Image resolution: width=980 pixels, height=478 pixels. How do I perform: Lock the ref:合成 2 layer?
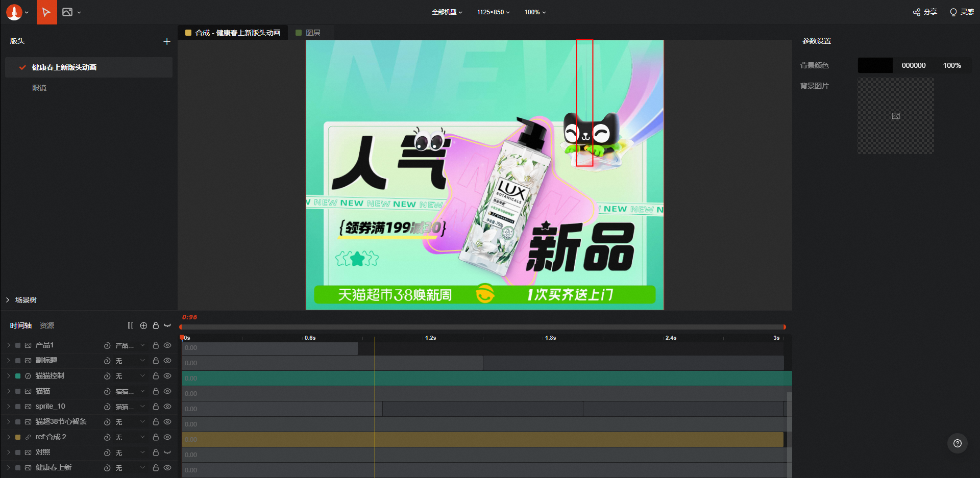[x=156, y=437]
